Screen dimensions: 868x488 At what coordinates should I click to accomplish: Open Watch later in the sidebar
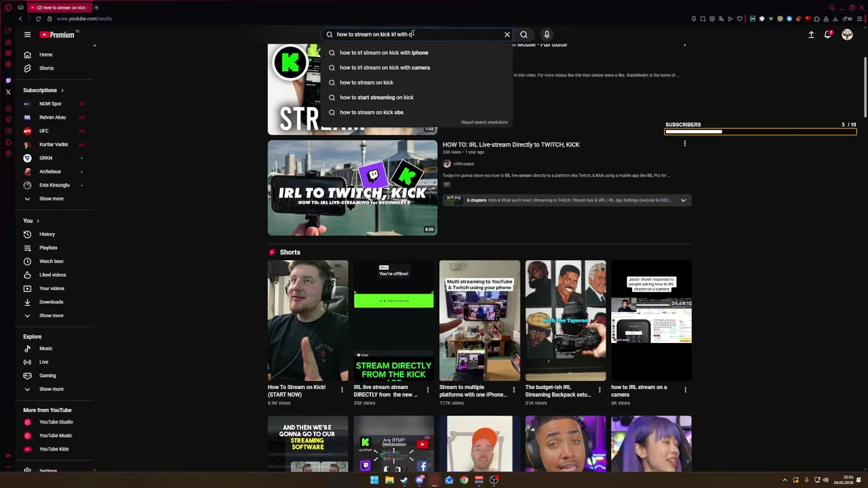pos(51,261)
